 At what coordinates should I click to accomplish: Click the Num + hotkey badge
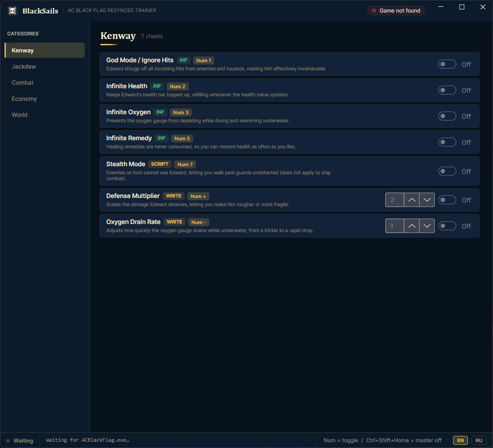click(198, 196)
